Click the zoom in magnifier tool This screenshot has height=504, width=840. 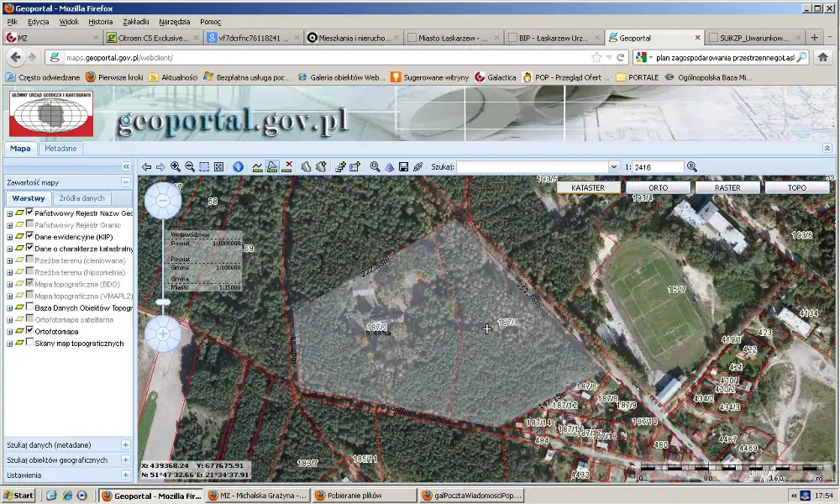pyautogui.click(x=175, y=166)
